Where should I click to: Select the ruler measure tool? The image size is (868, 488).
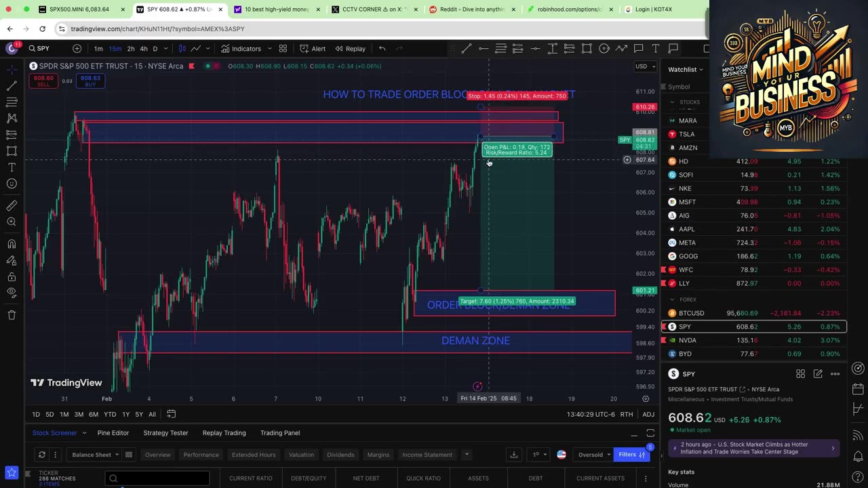click(12, 205)
